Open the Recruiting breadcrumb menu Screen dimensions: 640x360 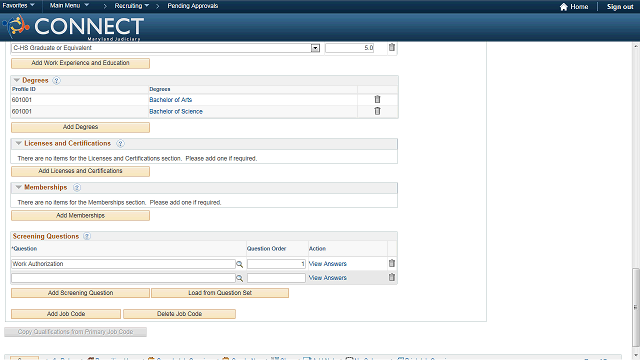point(131,6)
